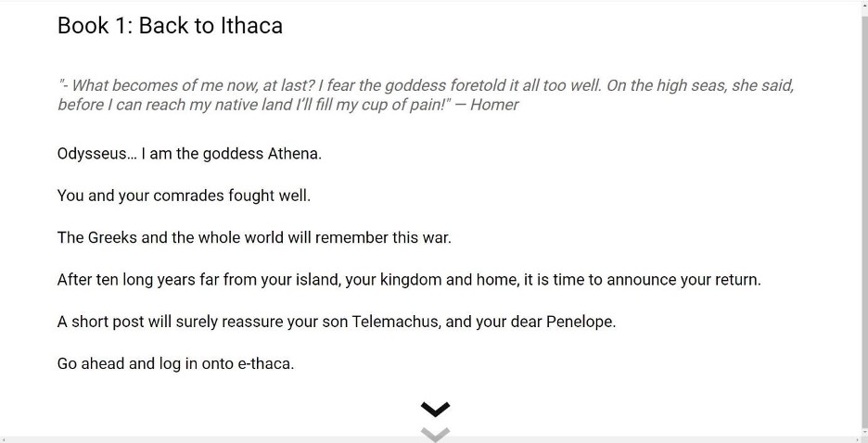The width and height of the screenshot is (868, 443).
Task: Click the word "Penelope" in the text
Action: tap(580, 322)
